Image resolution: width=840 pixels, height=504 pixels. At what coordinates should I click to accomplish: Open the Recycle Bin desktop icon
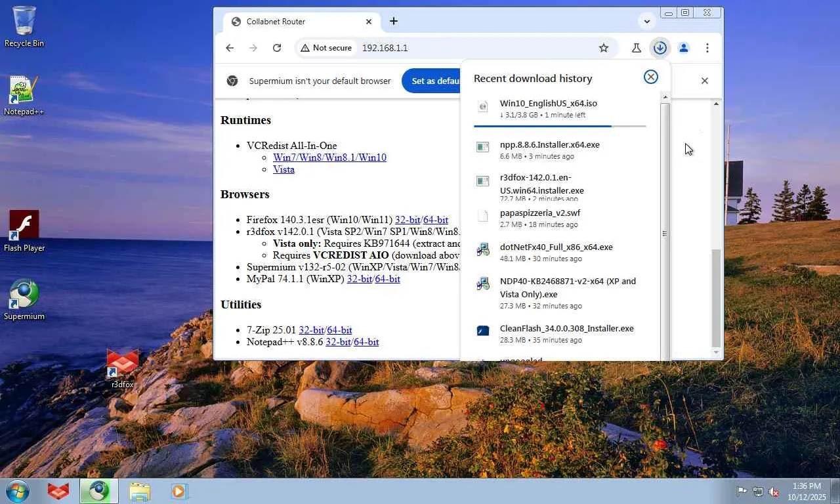tap(24, 26)
